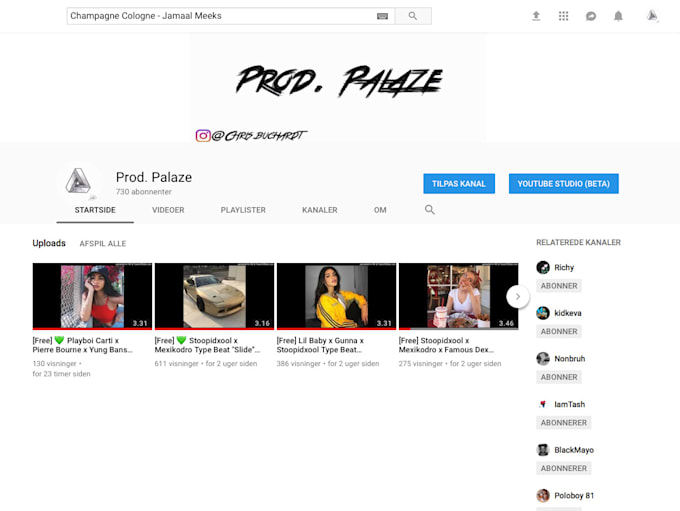Click title '[Free] Playboi Carti x Pierre Bourne'
Viewport: 680px width, 511px height.
tap(82, 345)
